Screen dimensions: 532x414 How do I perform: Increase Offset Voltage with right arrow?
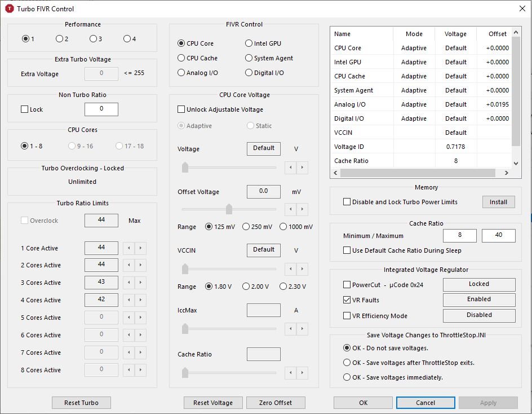tap(302, 209)
